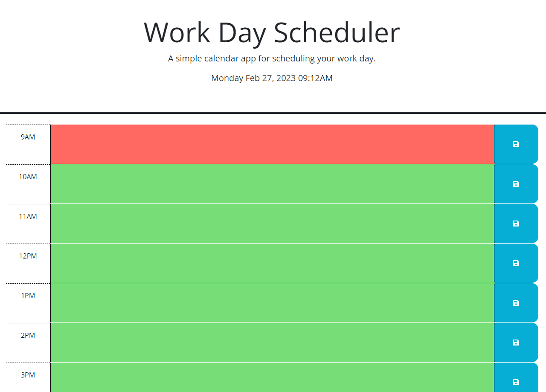Click the save icon for the 11AM row
Viewport: 546px width, 392px height.
click(516, 224)
